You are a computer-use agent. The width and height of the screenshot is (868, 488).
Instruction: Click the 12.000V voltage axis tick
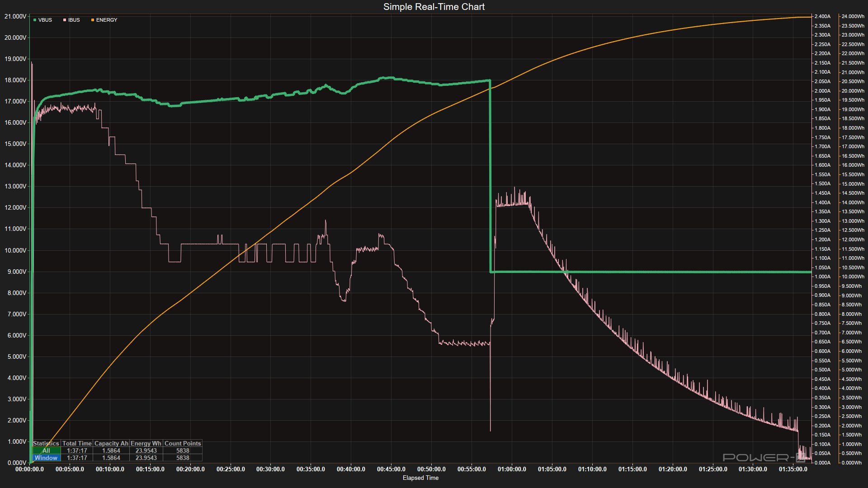coord(15,208)
